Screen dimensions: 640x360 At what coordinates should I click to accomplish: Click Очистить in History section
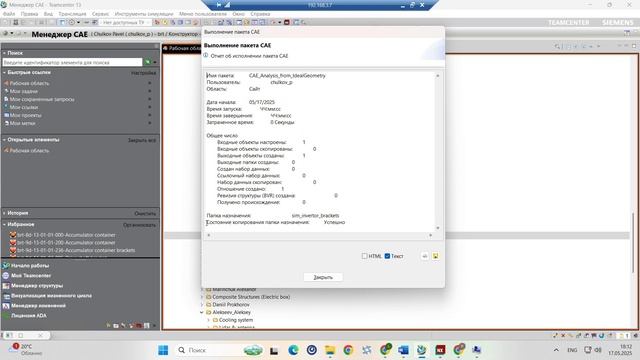point(145,213)
